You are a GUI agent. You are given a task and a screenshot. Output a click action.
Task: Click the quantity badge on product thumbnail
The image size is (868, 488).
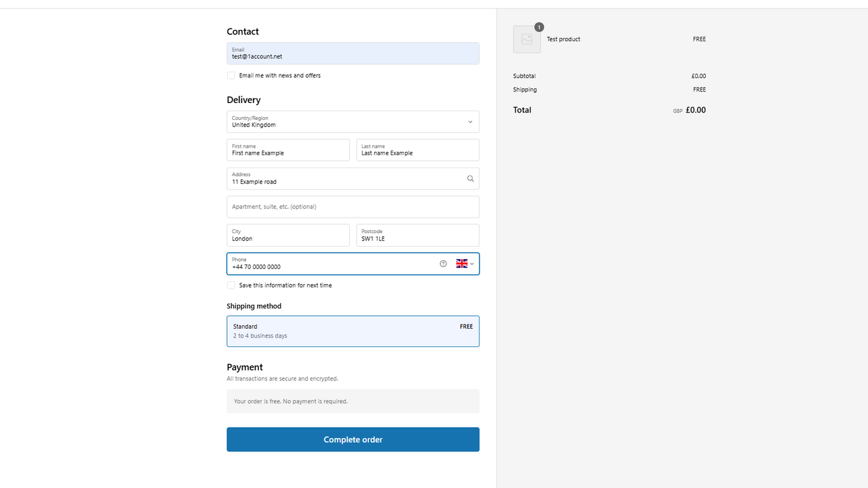point(539,27)
